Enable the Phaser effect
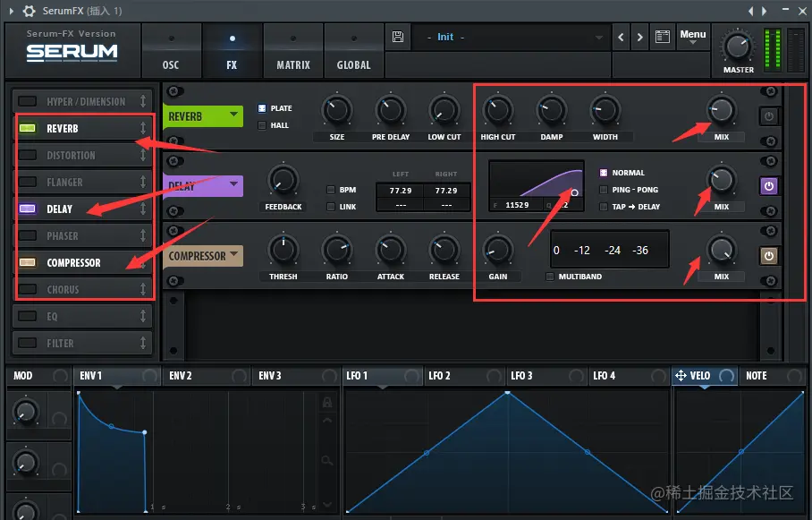Viewport: 812px width, 520px height. 28,236
